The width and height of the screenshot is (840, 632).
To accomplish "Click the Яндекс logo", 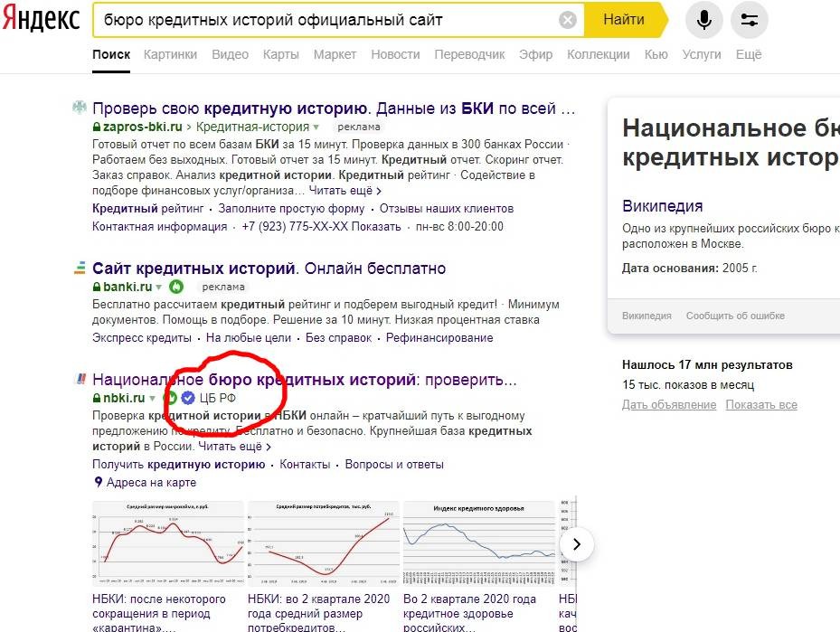I will 41,19.
